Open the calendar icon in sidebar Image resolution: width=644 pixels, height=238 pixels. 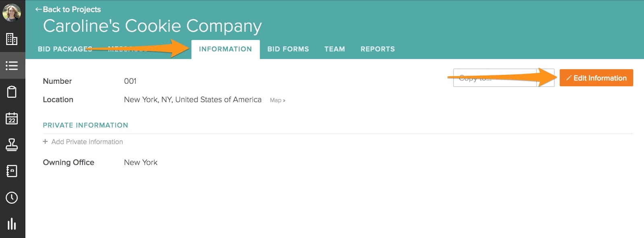(12, 118)
